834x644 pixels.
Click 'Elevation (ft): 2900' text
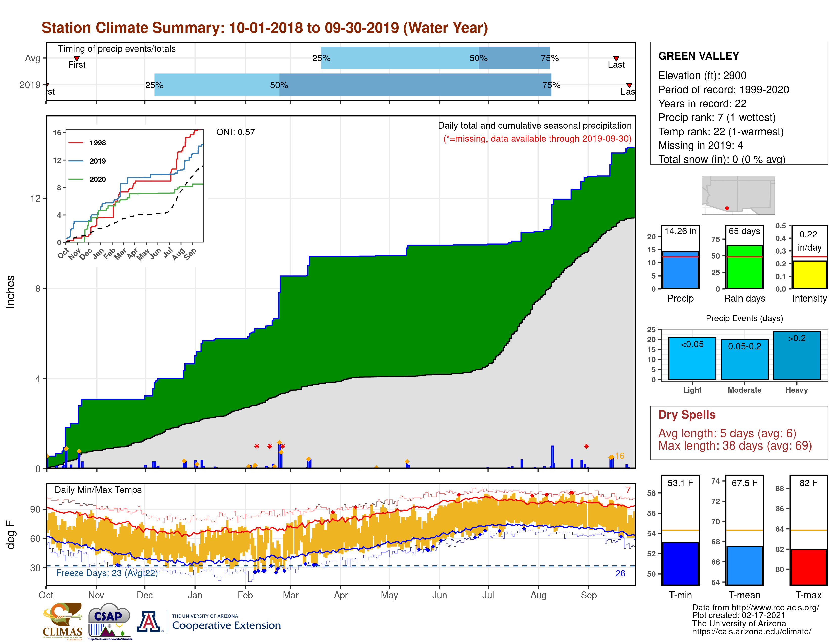702,76
